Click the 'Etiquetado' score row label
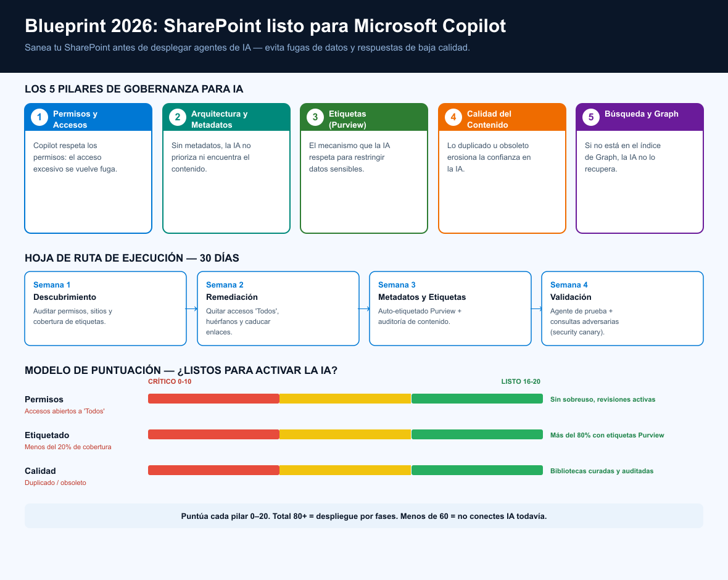This screenshot has height=580, width=728. [47, 435]
